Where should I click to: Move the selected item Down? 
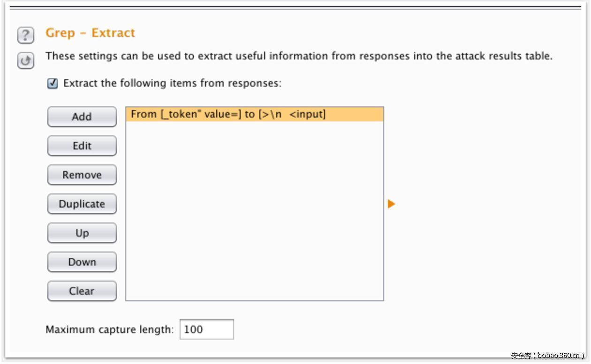(82, 262)
